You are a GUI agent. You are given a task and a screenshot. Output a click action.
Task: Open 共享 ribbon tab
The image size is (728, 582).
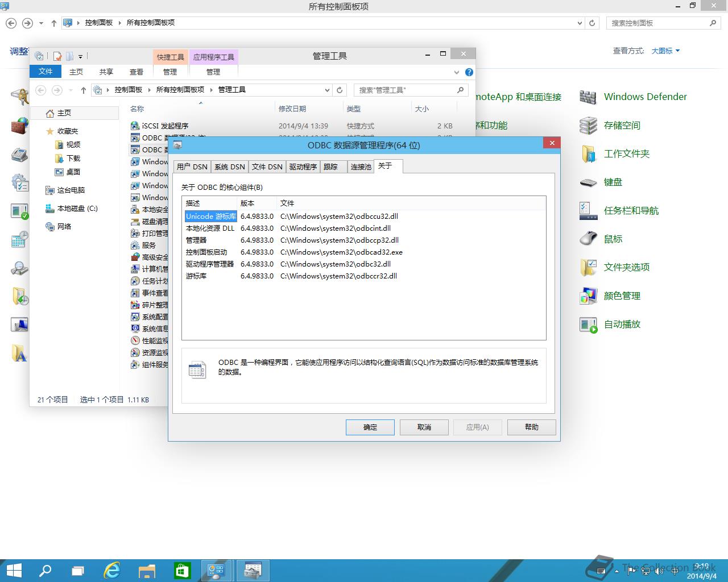pyautogui.click(x=106, y=72)
